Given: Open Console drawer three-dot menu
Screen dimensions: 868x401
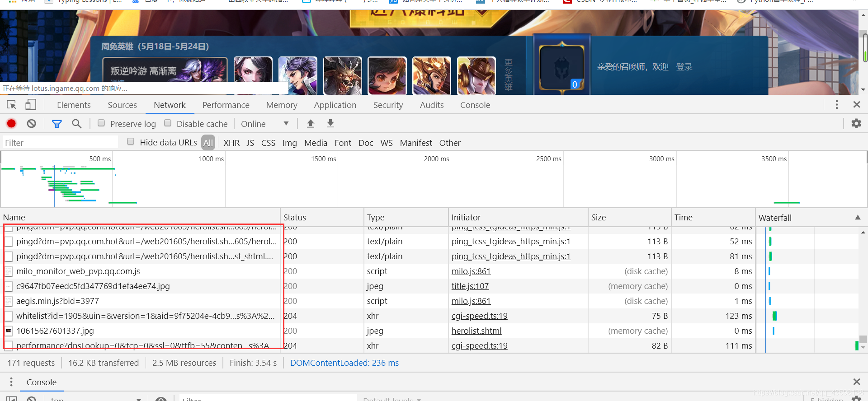Looking at the screenshot, I should 11,382.
